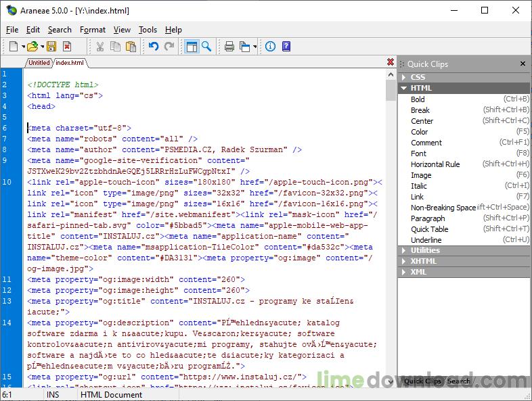Open the Format menu

[x=93, y=30]
